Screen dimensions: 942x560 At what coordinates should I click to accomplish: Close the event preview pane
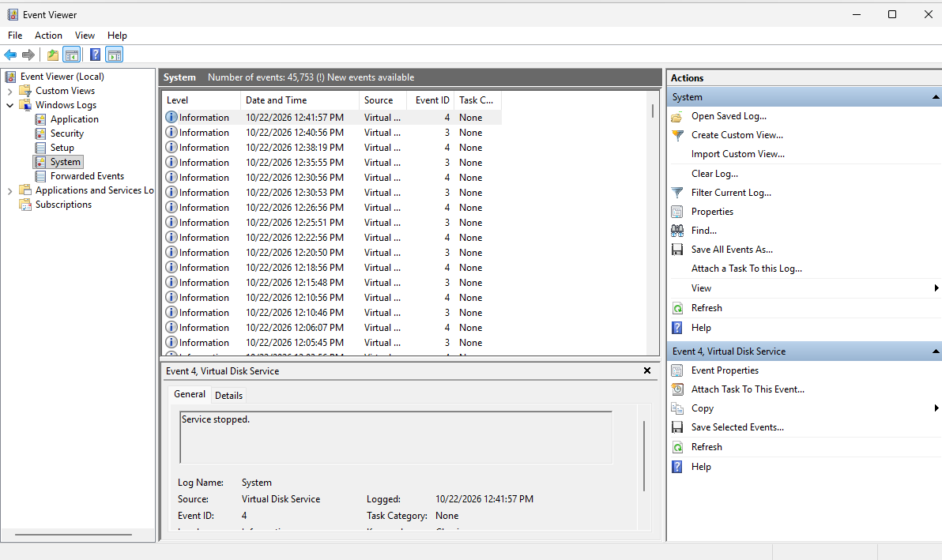647,371
